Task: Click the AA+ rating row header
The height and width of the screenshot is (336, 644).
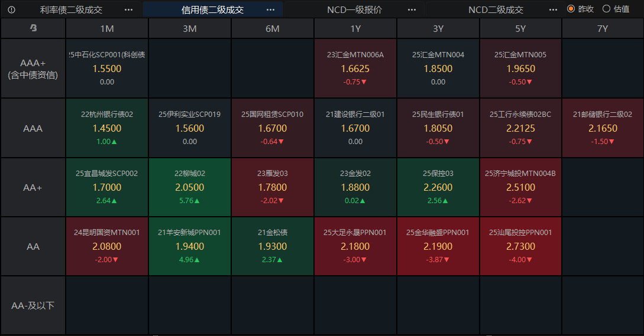Action: (33, 187)
